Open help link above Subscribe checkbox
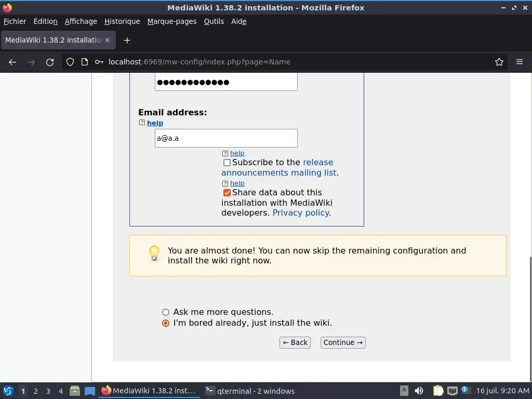Image resolution: width=532 pixels, height=399 pixels. coord(237,153)
